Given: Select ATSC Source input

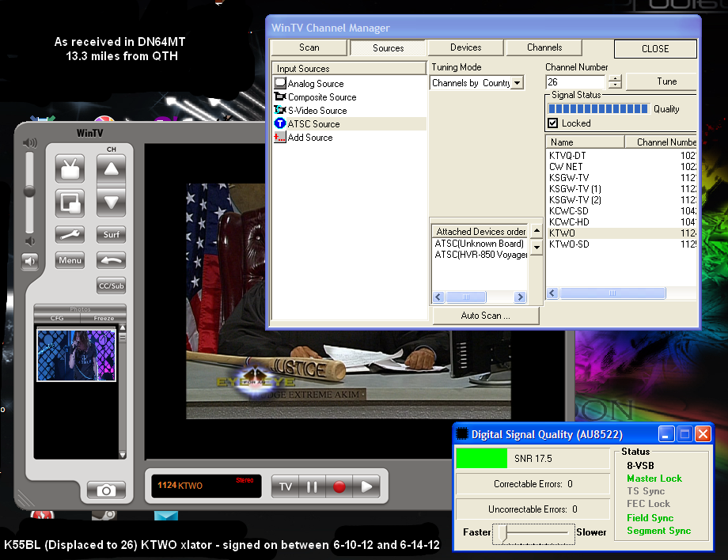Looking at the screenshot, I should (x=349, y=124).
